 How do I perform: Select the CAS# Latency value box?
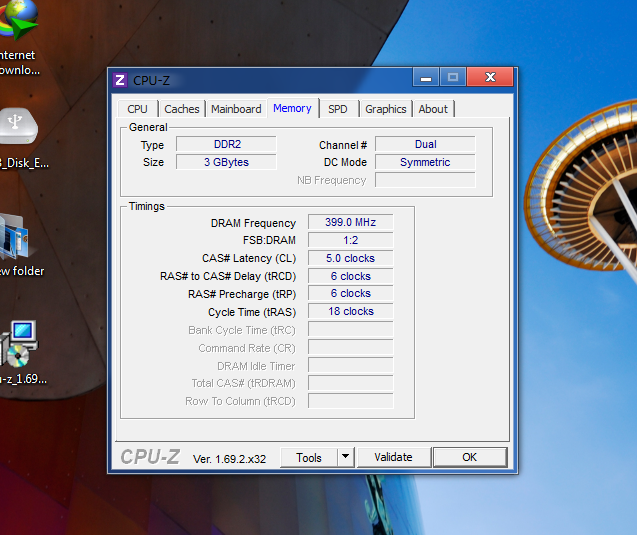click(x=350, y=258)
